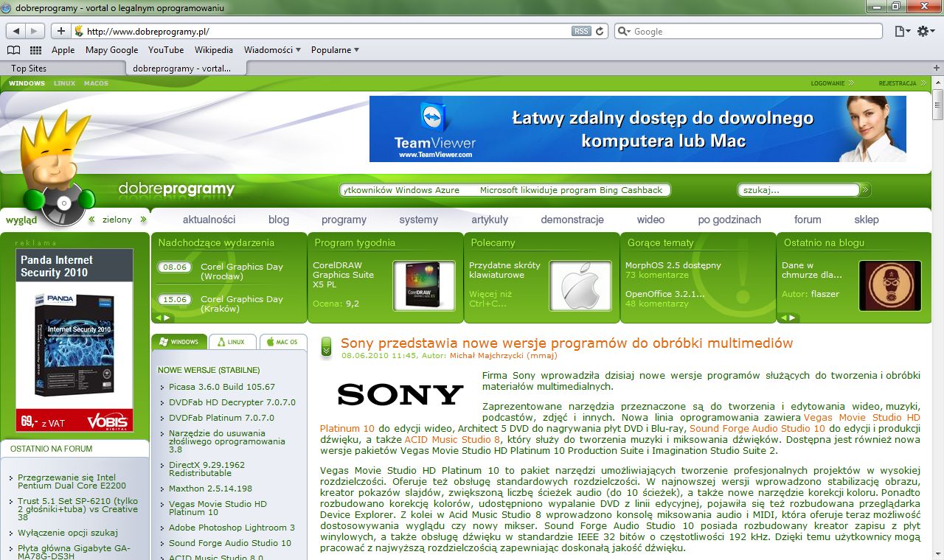Open the Apple bookmark
Viewport: 944px width, 560px height.
click(63, 50)
